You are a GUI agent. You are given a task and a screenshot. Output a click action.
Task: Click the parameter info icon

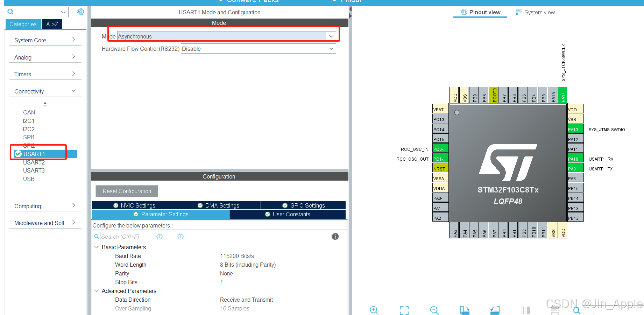click(335, 237)
